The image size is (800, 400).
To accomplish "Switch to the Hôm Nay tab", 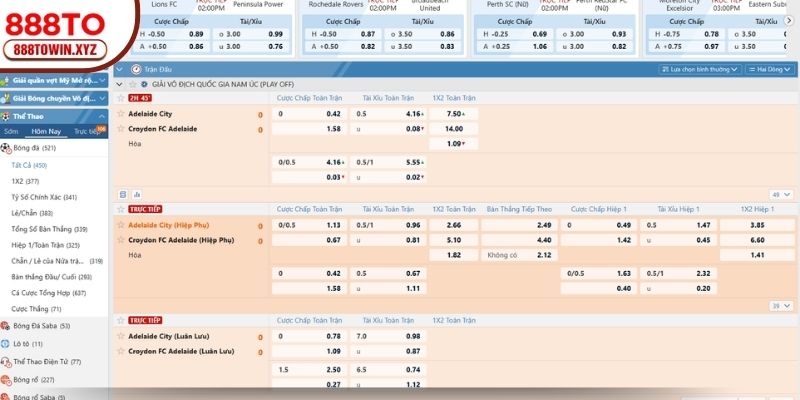I will tap(46, 132).
